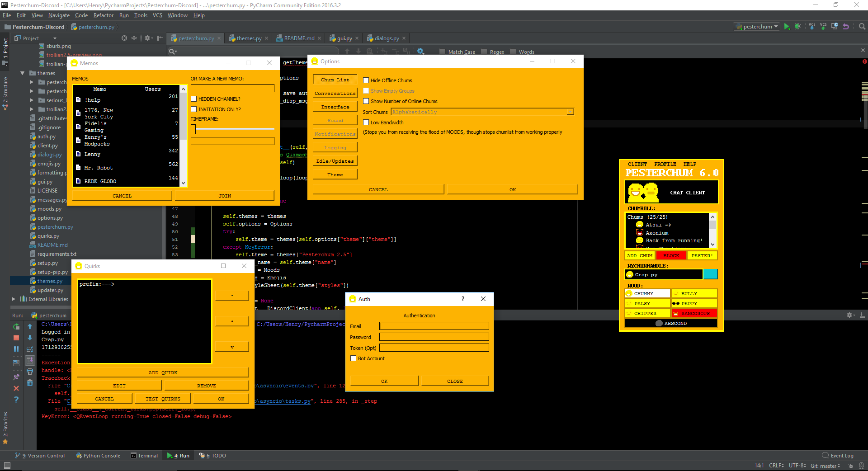Open find history magnifier dropdown
The image size is (868, 471).
pos(173,52)
